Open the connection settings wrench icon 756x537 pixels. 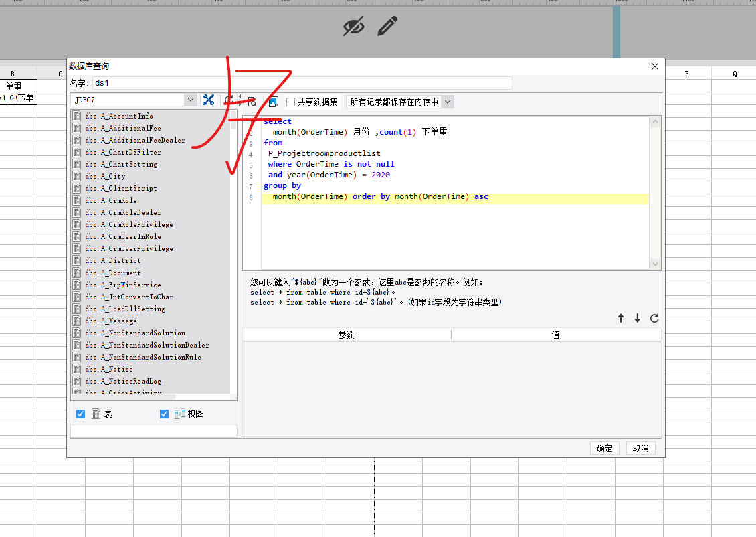point(209,100)
